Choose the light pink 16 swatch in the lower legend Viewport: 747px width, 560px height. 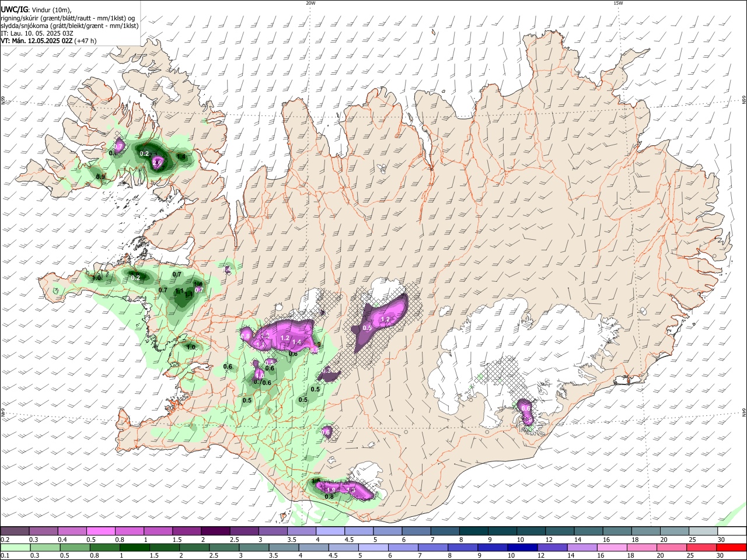pos(612,547)
